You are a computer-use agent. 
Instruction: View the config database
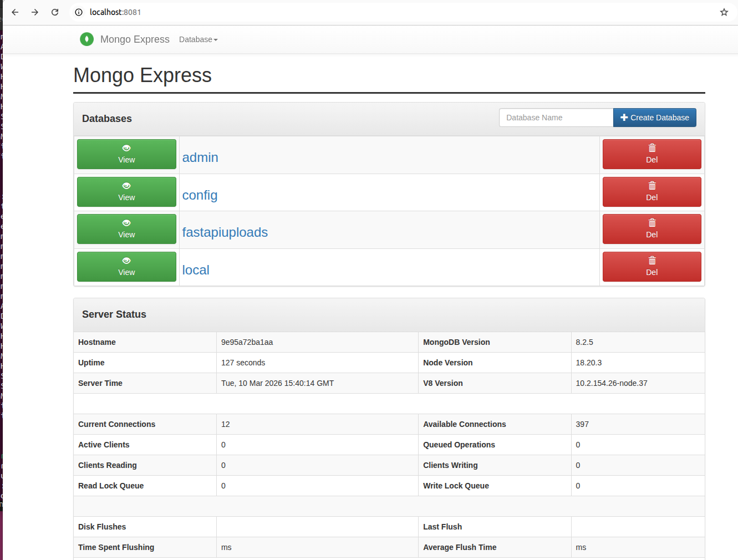click(x=126, y=192)
